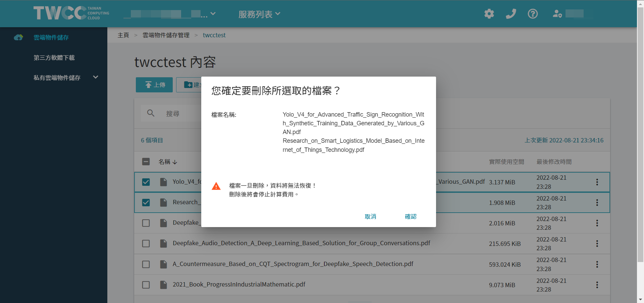Image resolution: width=644 pixels, height=303 pixels.
Task: Expand 私有雲端物件儲存 in the sidebar
Action: (x=95, y=77)
